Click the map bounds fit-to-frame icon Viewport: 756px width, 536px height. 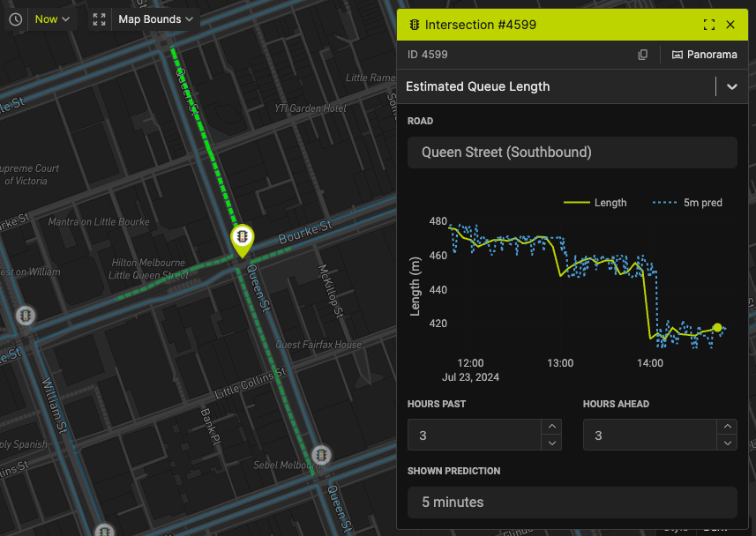pos(100,19)
